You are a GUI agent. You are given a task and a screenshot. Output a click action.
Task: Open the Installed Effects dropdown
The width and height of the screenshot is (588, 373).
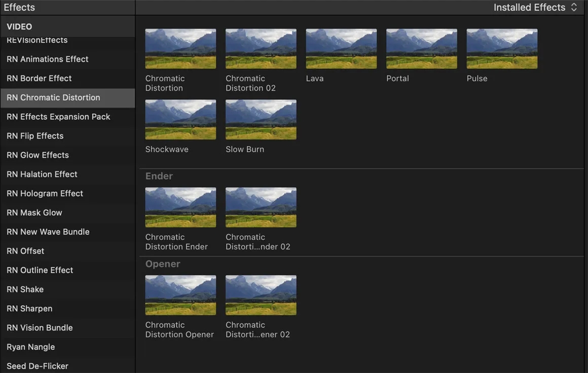coord(535,8)
